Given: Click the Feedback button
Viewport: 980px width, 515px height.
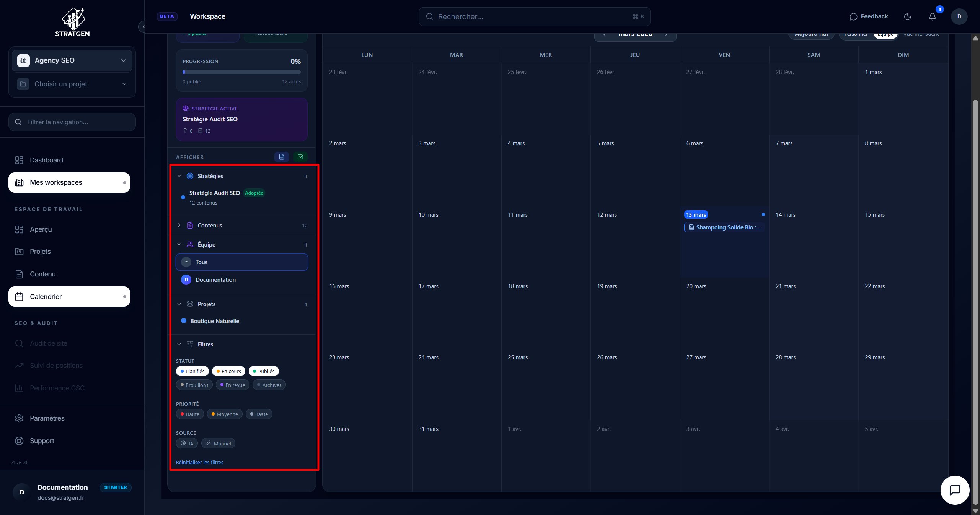Looking at the screenshot, I should point(869,16).
